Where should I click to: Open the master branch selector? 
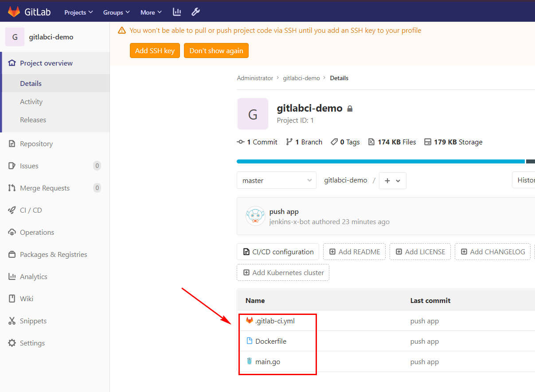pyautogui.click(x=277, y=180)
